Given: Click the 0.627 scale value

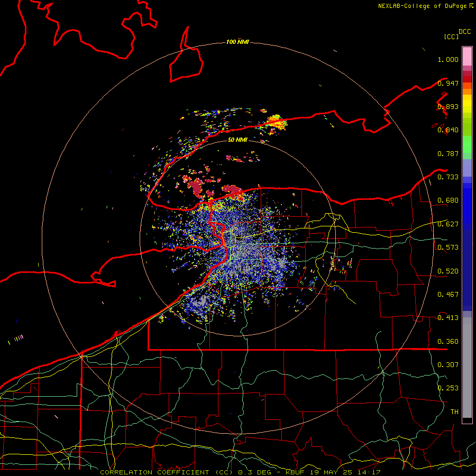Looking at the screenshot, I should pos(448,224).
